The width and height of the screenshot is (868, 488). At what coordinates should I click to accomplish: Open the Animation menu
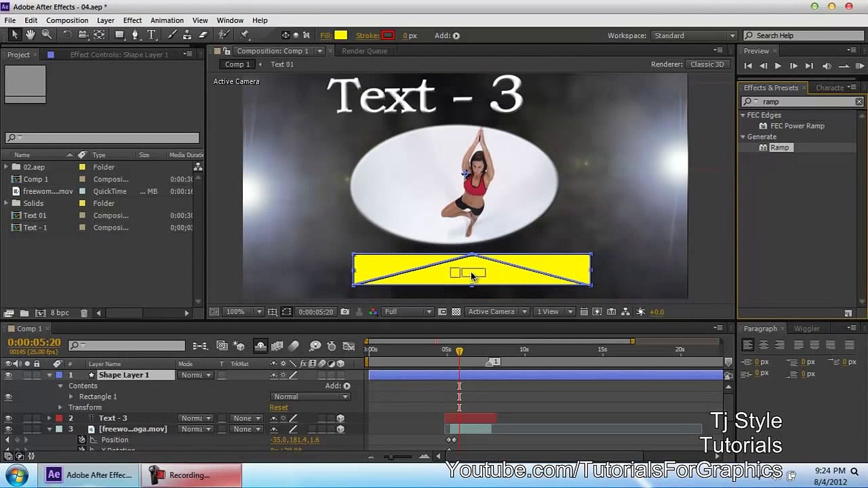[x=167, y=20]
